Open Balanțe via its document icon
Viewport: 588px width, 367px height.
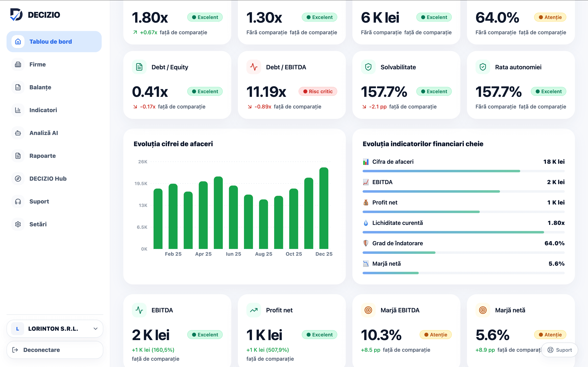(x=18, y=87)
